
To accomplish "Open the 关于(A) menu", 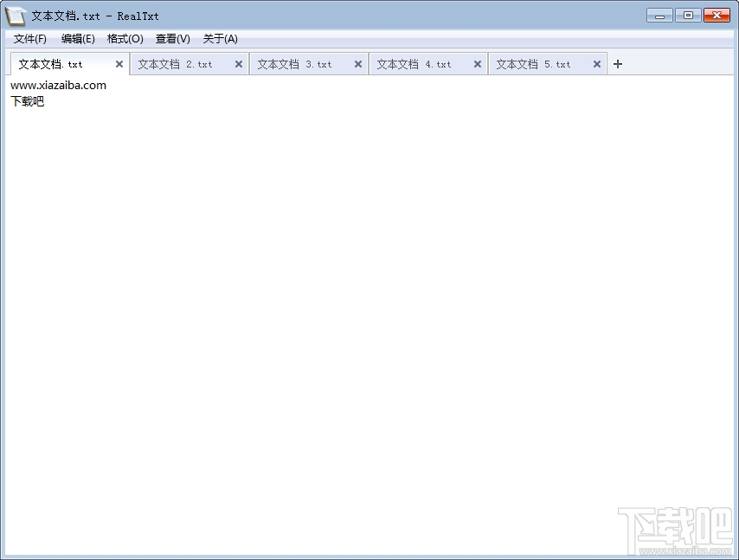I will (x=220, y=39).
